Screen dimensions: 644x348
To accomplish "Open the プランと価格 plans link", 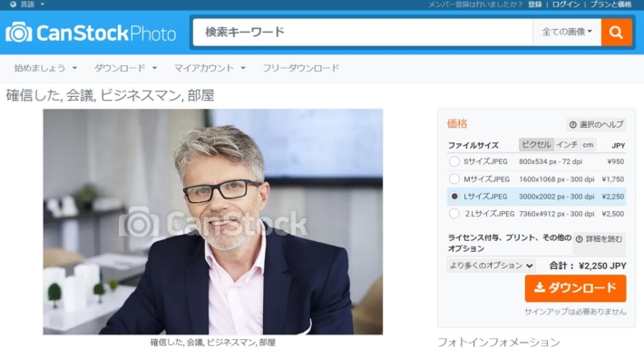I will point(610,5).
